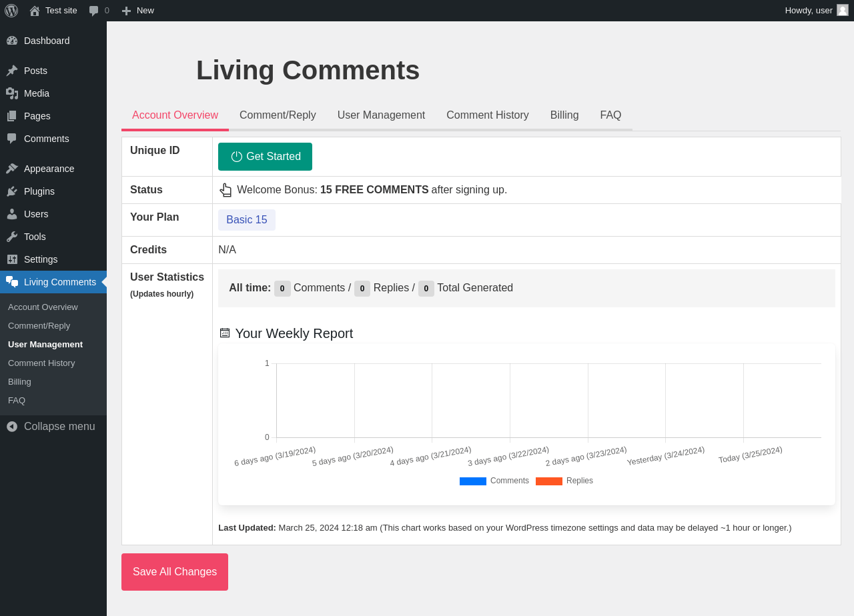Click the pointing hand icon in Status row
This screenshot has height=616, width=854.
(226, 190)
